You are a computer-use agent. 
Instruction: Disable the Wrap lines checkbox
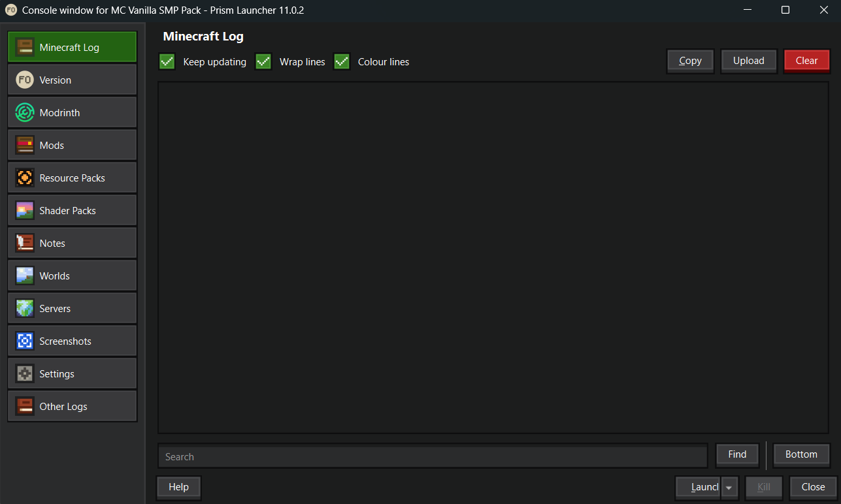[263, 61]
